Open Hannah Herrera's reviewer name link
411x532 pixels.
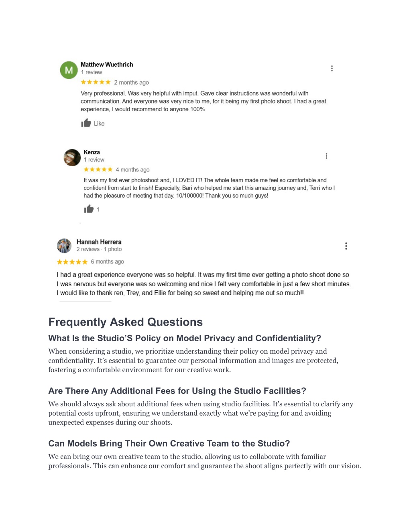coord(99,242)
